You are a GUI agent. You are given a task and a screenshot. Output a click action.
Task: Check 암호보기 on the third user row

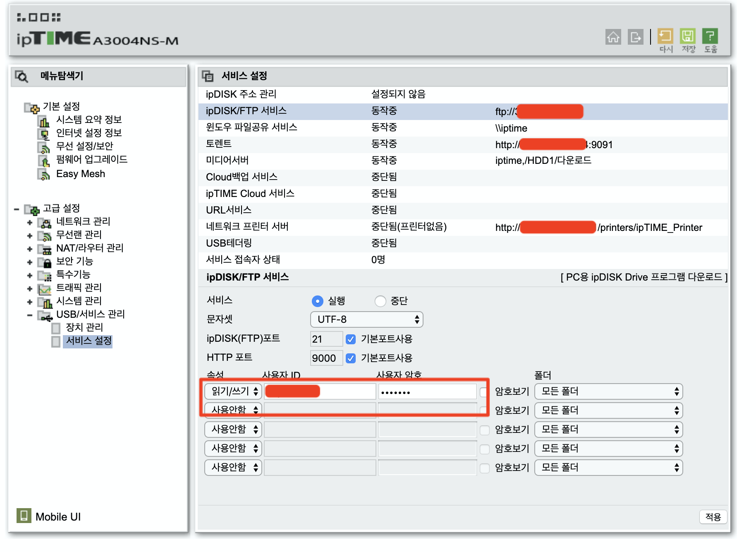coord(484,430)
